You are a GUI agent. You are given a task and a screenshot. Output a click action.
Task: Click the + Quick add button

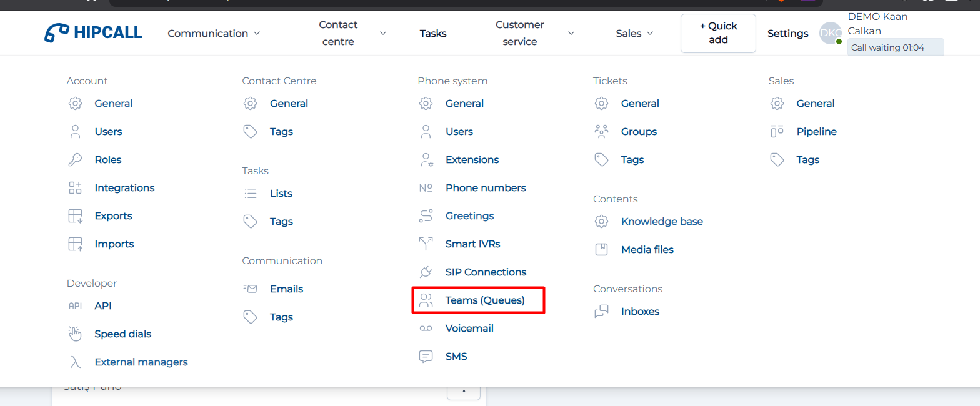(718, 33)
